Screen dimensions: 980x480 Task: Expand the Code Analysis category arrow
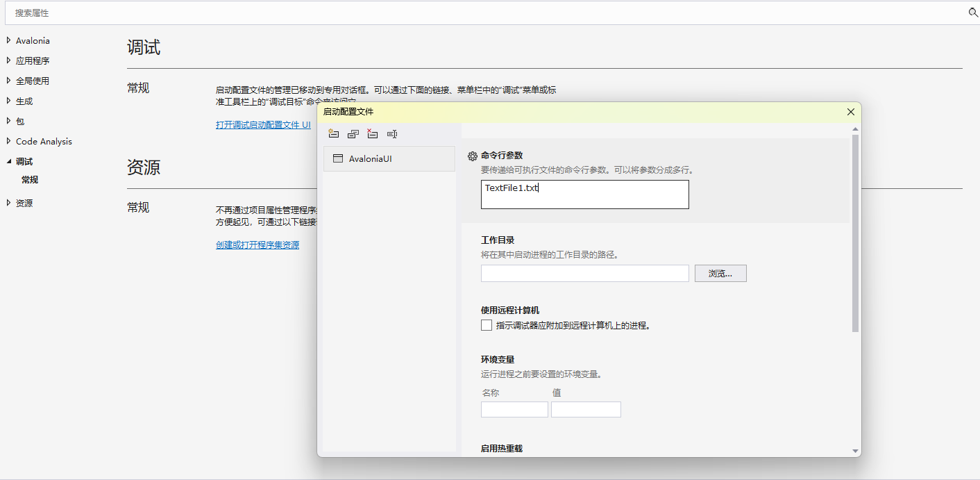click(x=8, y=141)
